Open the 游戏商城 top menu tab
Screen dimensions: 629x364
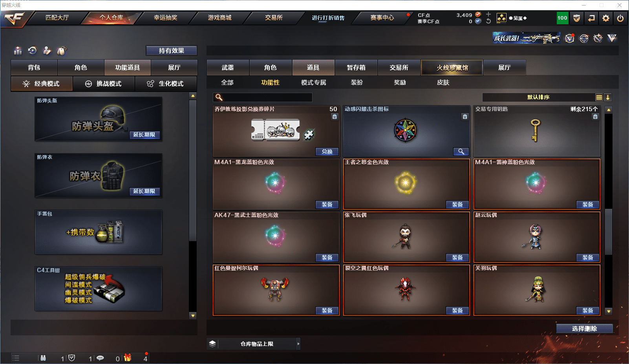click(219, 18)
